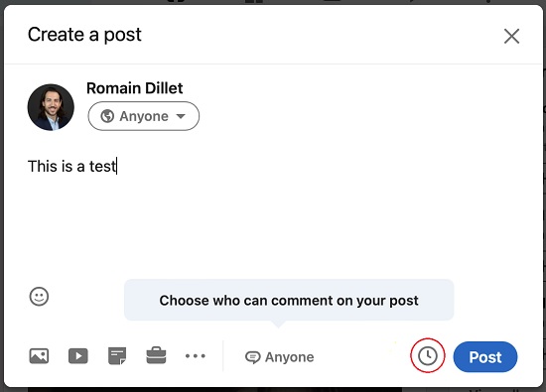Image resolution: width=546 pixels, height=392 pixels.
Task: Click the briefcase job-sharing icon
Action: click(x=156, y=355)
